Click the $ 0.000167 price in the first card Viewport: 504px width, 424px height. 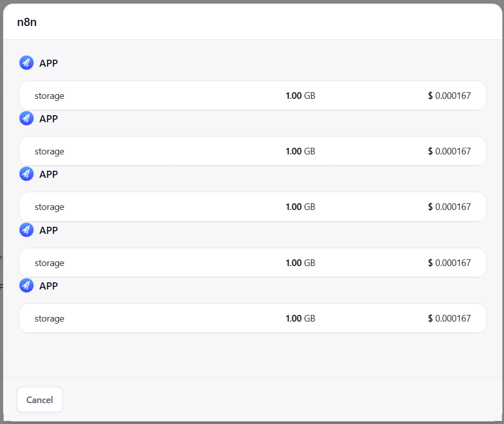click(x=449, y=96)
